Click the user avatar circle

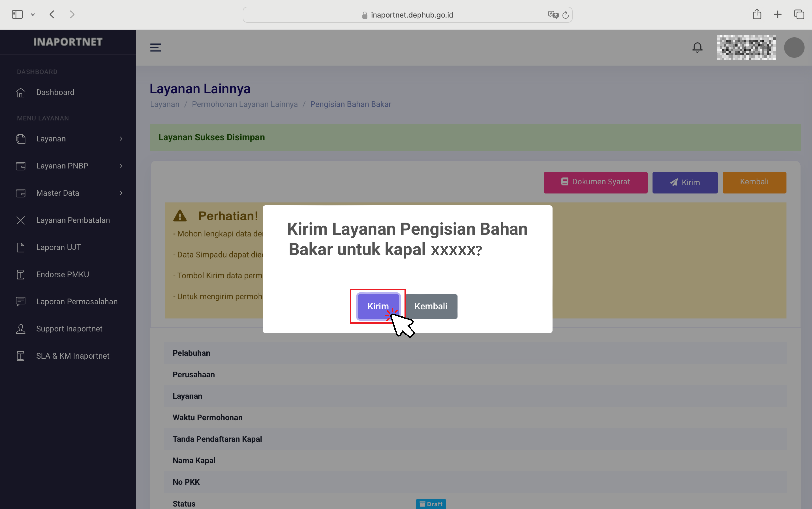click(794, 47)
